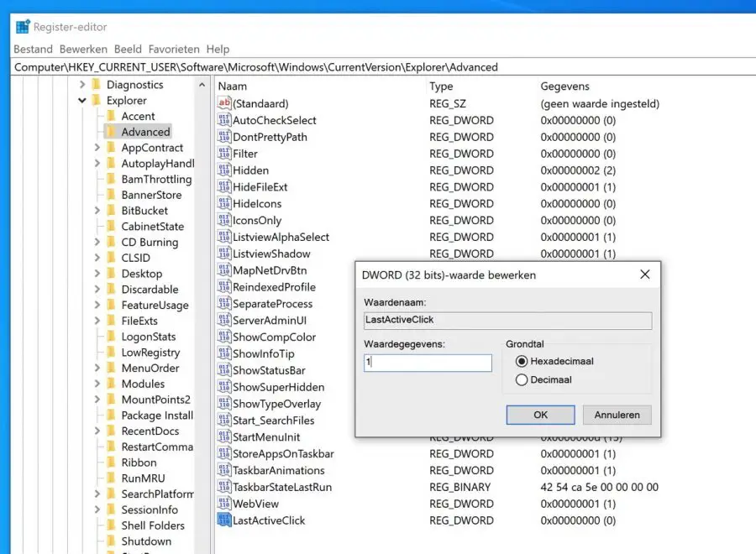Screen dimensions: 756x554
Task: Open the Bewerken menu
Action: [x=83, y=50]
